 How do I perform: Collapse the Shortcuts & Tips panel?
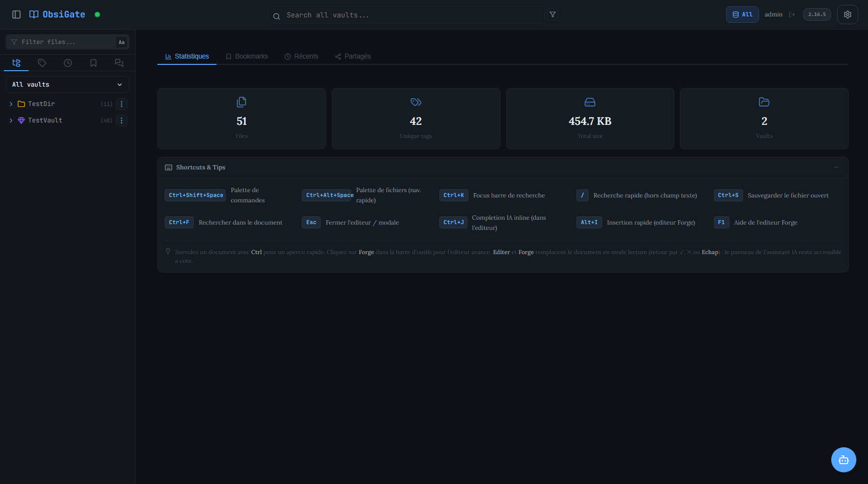[x=836, y=167]
